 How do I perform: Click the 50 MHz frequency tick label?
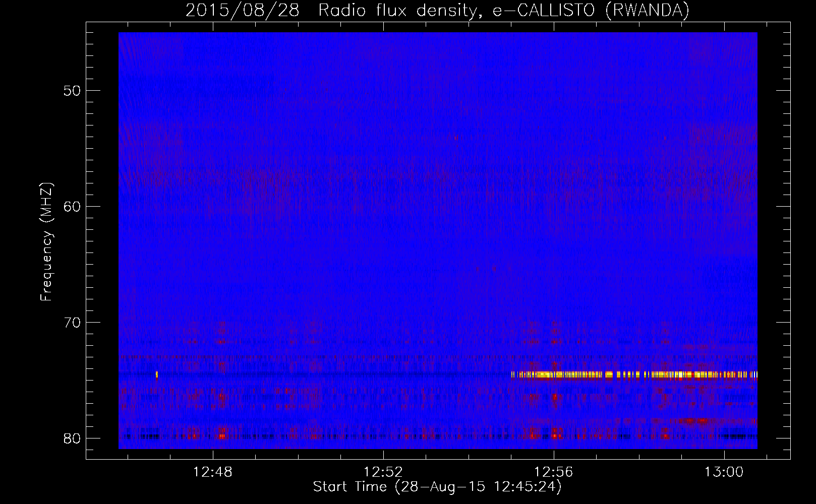point(72,91)
